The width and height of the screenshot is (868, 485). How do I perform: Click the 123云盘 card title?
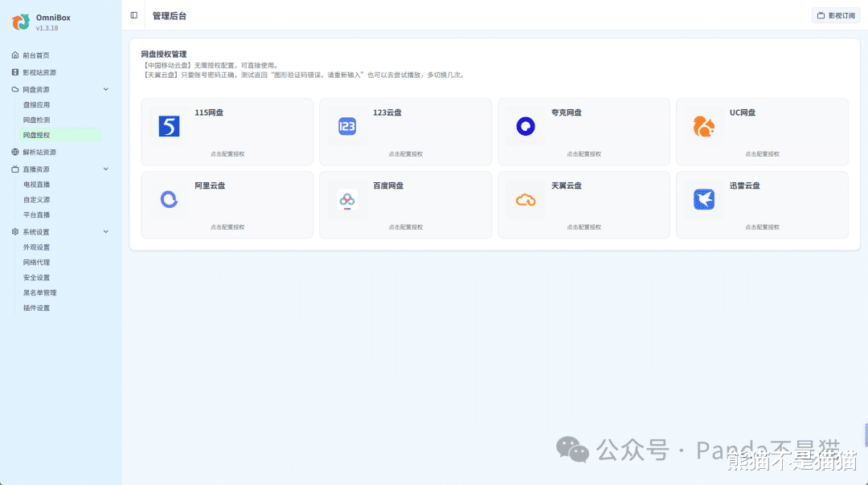pyautogui.click(x=387, y=112)
